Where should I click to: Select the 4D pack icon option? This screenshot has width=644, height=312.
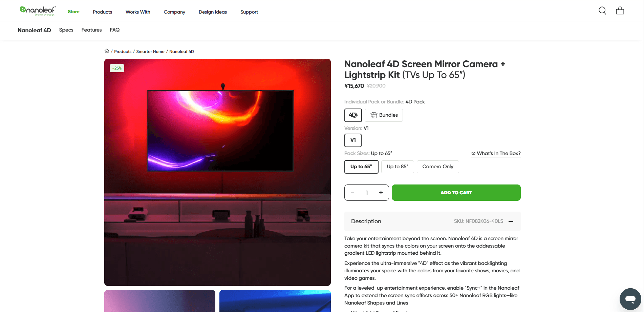353,115
